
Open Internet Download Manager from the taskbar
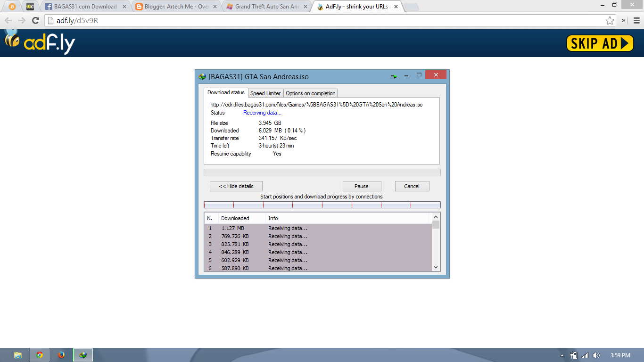tap(83, 355)
